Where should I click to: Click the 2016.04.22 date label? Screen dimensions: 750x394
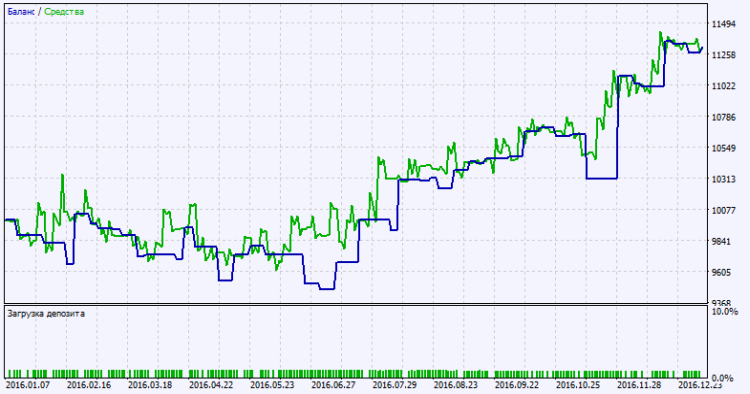click(211, 385)
